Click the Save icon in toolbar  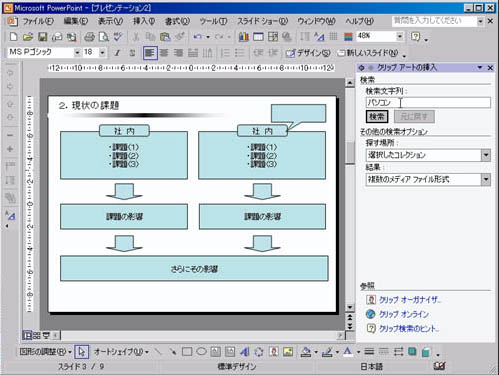coord(43,37)
